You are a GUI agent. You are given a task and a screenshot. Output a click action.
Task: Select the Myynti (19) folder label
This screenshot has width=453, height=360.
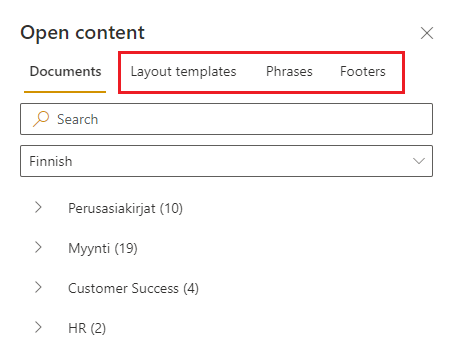pyautogui.click(x=103, y=248)
